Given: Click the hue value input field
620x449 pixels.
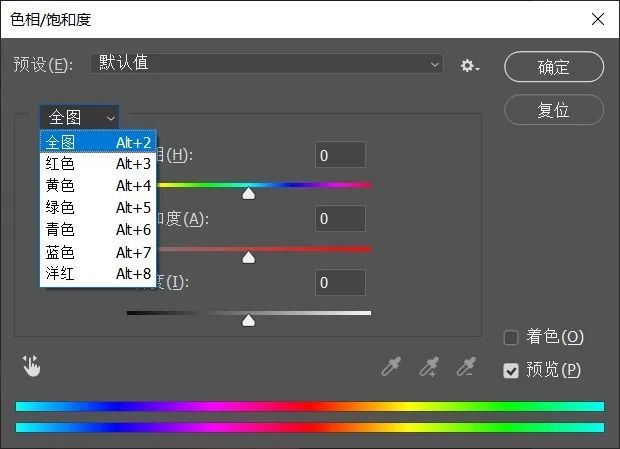Looking at the screenshot, I should pos(340,155).
